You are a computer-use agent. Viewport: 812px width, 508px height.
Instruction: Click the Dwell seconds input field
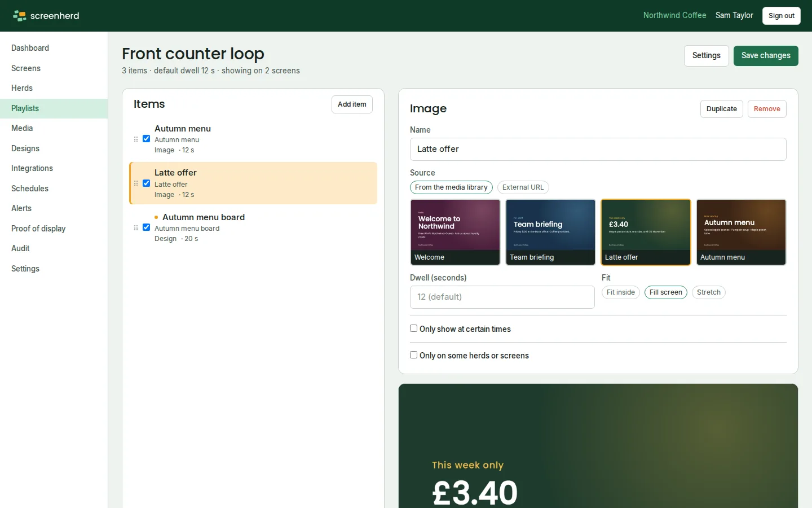[x=502, y=297]
